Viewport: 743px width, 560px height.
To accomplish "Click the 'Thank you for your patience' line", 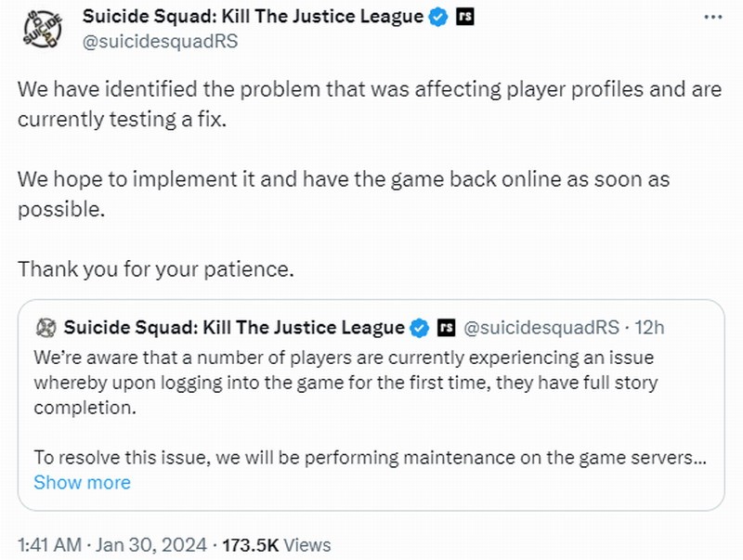I will [x=156, y=269].
